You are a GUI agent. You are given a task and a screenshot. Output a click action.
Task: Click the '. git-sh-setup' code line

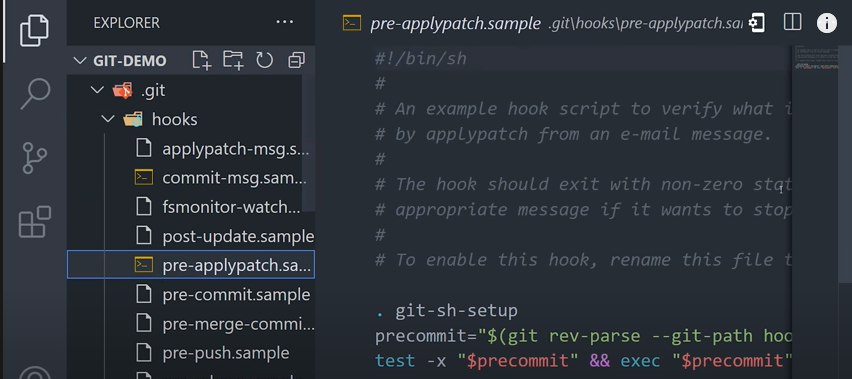(x=446, y=311)
